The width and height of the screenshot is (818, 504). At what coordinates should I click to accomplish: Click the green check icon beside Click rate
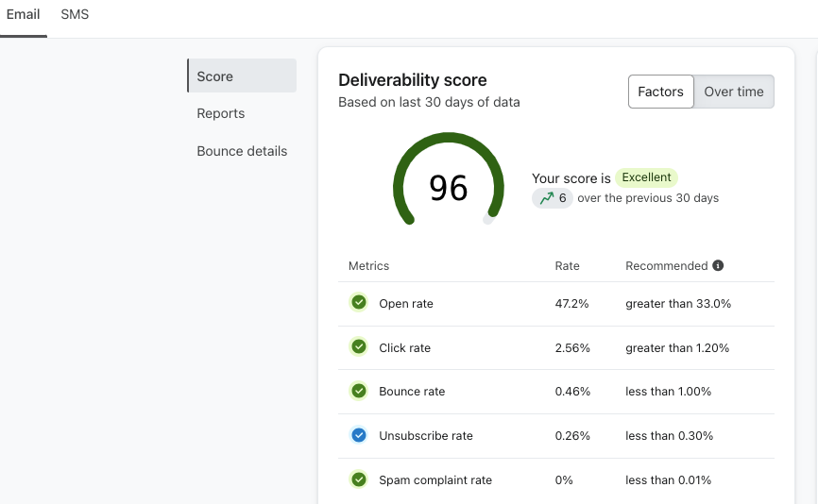pyautogui.click(x=359, y=347)
